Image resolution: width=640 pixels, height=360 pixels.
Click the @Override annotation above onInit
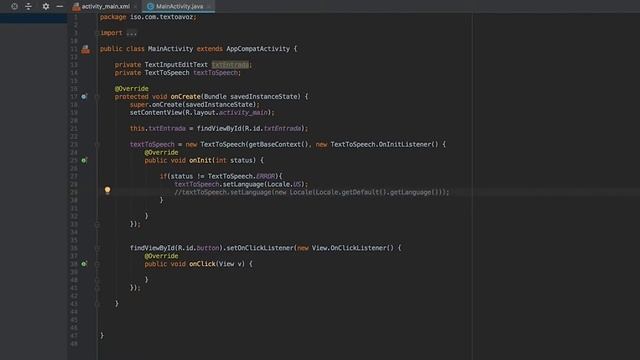click(x=161, y=152)
